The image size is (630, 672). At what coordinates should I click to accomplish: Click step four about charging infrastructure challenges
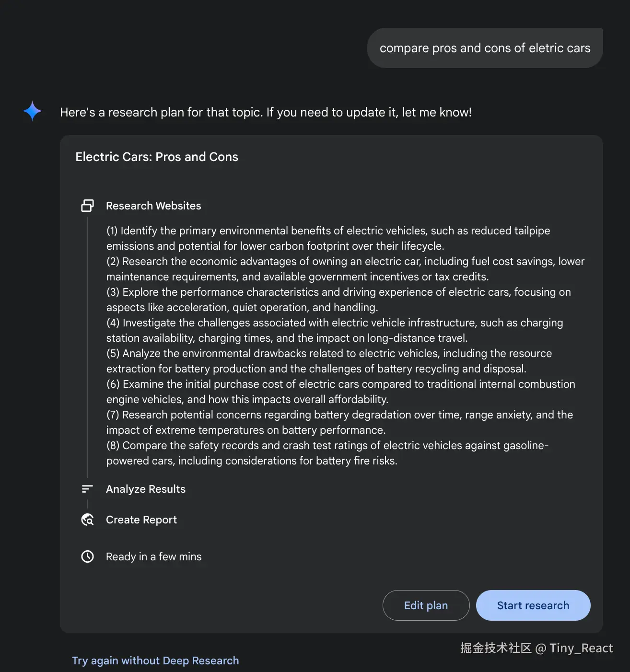point(335,330)
